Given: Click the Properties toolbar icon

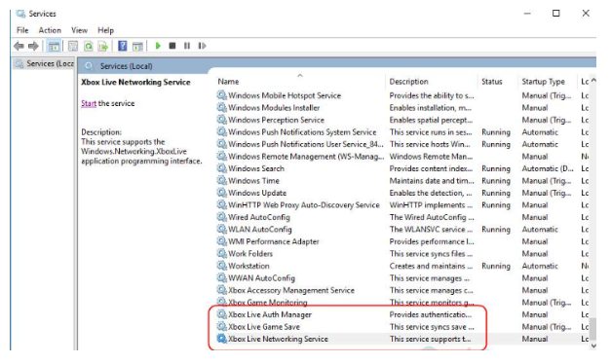Looking at the screenshot, I should pyautogui.click(x=73, y=47).
